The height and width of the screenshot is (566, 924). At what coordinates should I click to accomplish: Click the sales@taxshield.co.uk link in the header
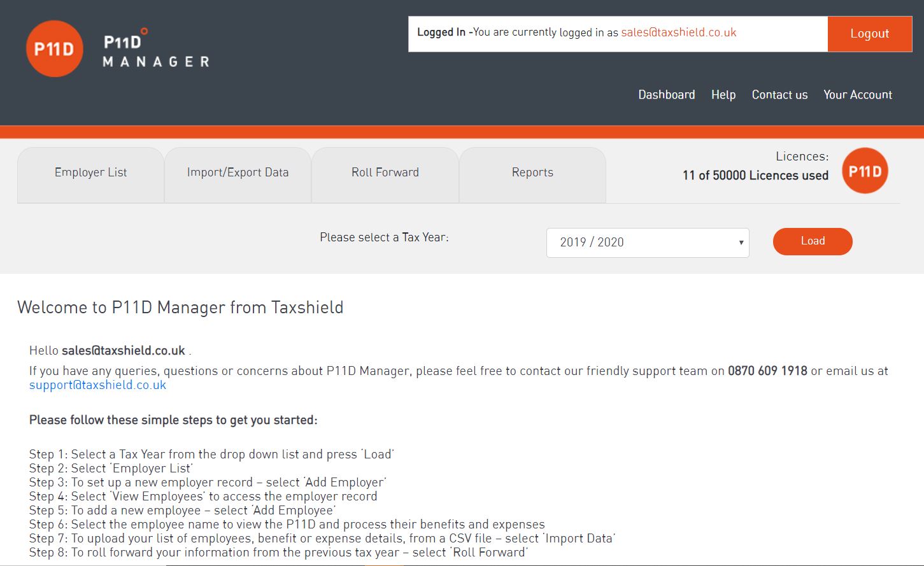pos(679,32)
